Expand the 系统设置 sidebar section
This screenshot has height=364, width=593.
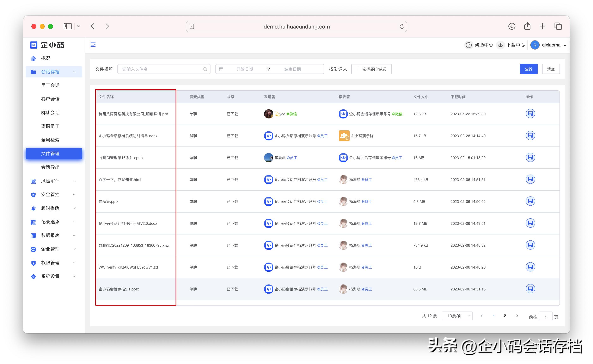point(50,276)
